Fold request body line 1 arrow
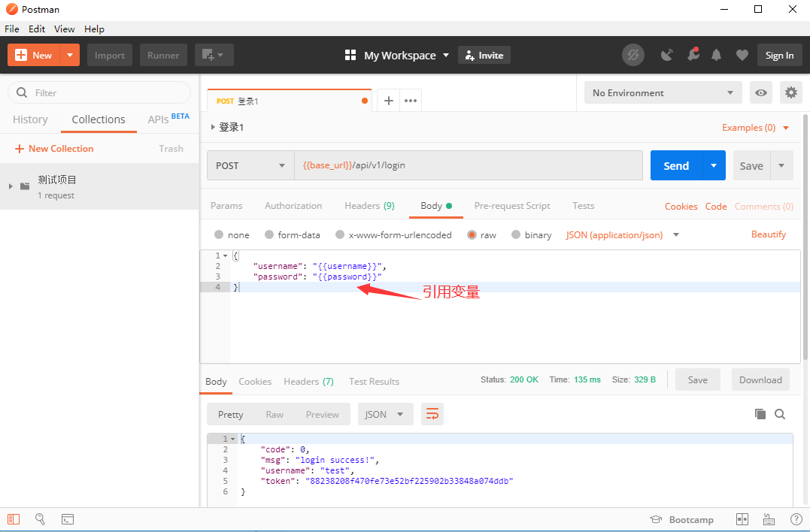The width and height of the screenshot is (810, 532). click(x=225, y=256)
